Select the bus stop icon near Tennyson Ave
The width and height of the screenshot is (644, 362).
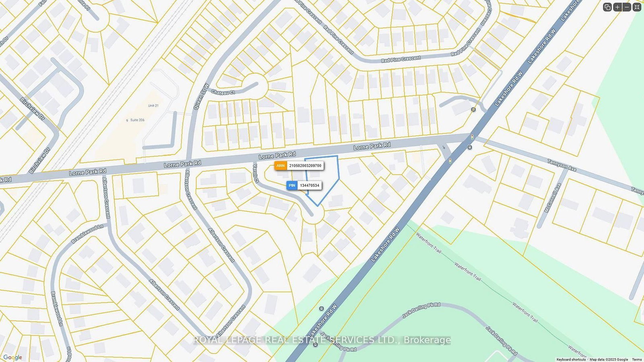pos(470,147)
